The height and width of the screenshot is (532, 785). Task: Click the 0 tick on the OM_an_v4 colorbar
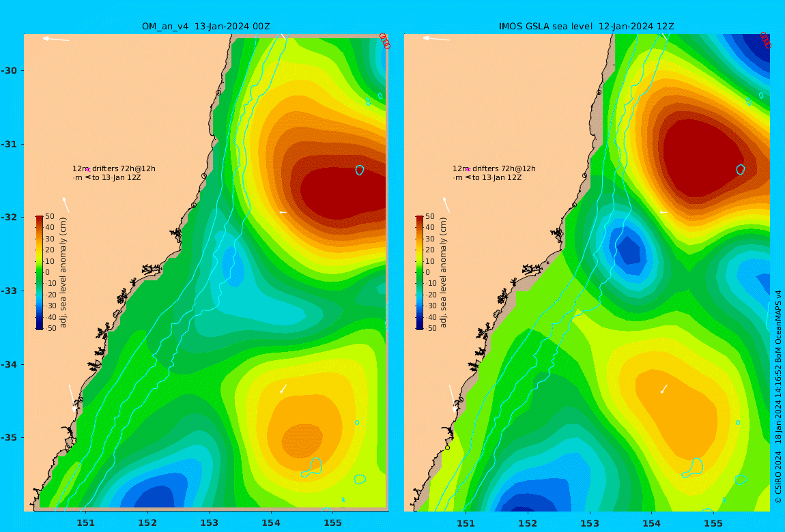pos(48,273)
